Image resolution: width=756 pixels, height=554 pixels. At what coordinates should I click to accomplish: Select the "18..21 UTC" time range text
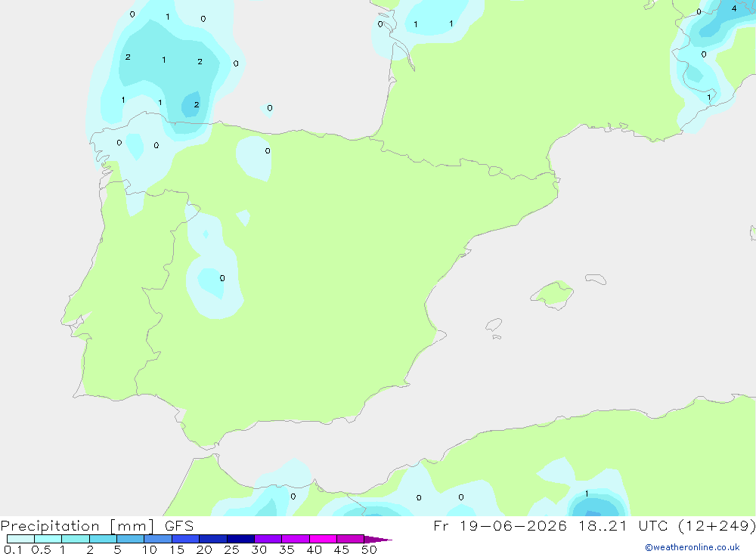pos(624,525)
